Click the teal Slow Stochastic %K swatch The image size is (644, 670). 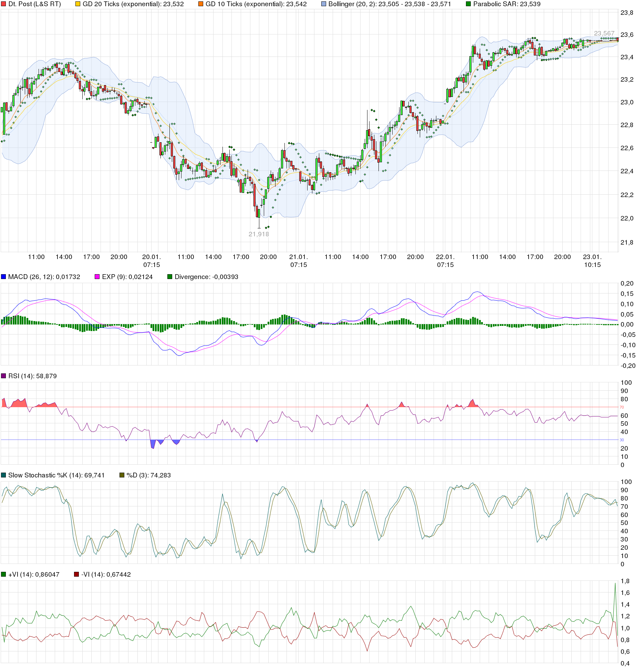pyautogui.click(x=3, y=475)
